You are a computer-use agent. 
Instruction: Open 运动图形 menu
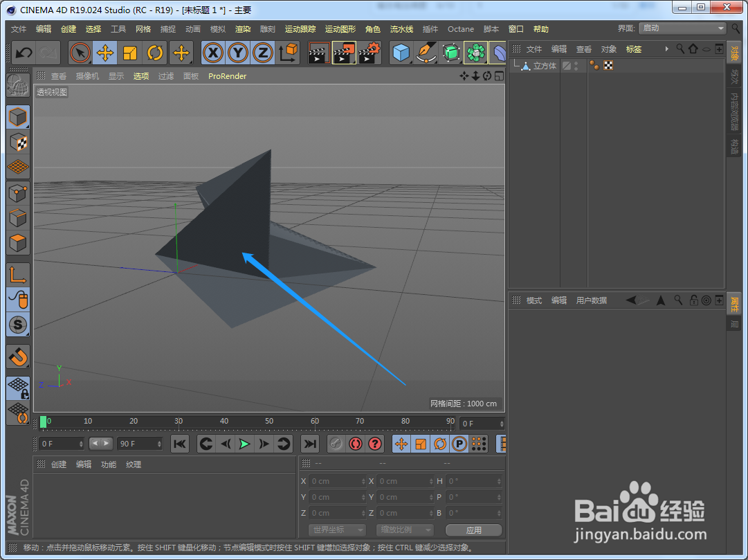(340, 29)
